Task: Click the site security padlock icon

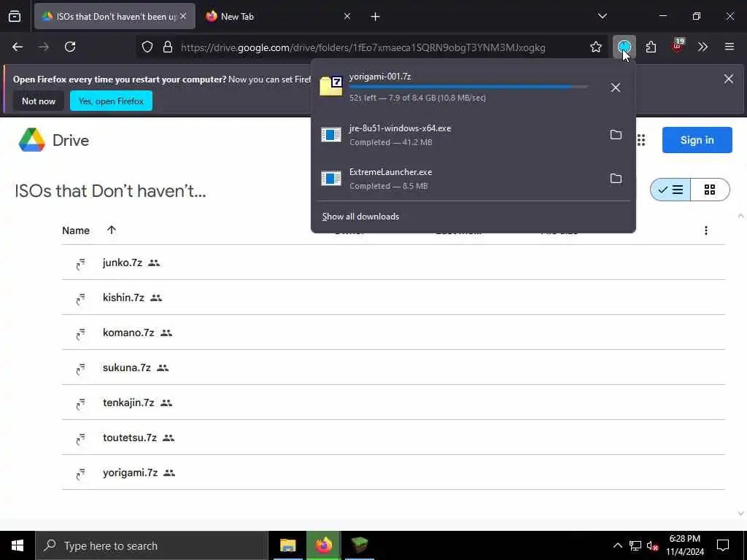Action: click(167, 47)
